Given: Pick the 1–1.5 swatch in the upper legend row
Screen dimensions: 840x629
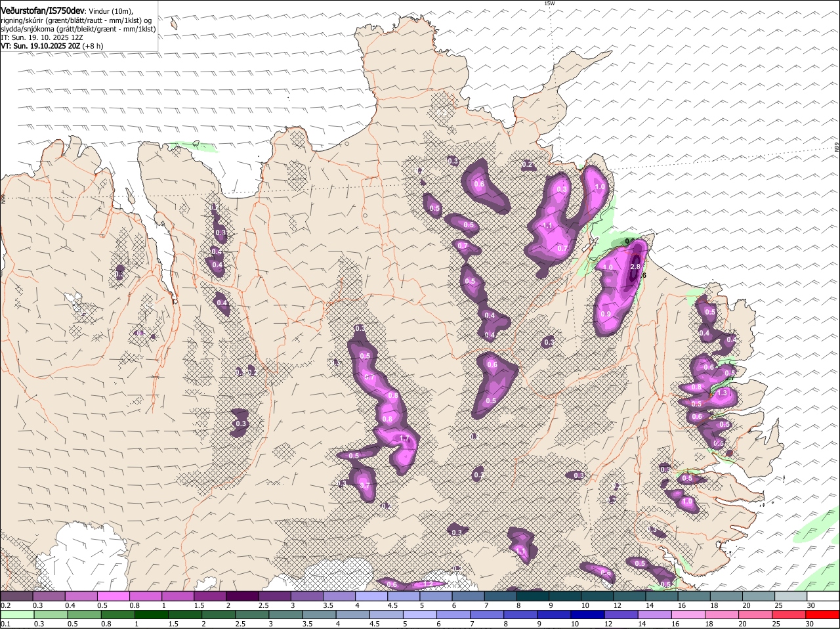Looking at the screenshot, I should 177,596.
